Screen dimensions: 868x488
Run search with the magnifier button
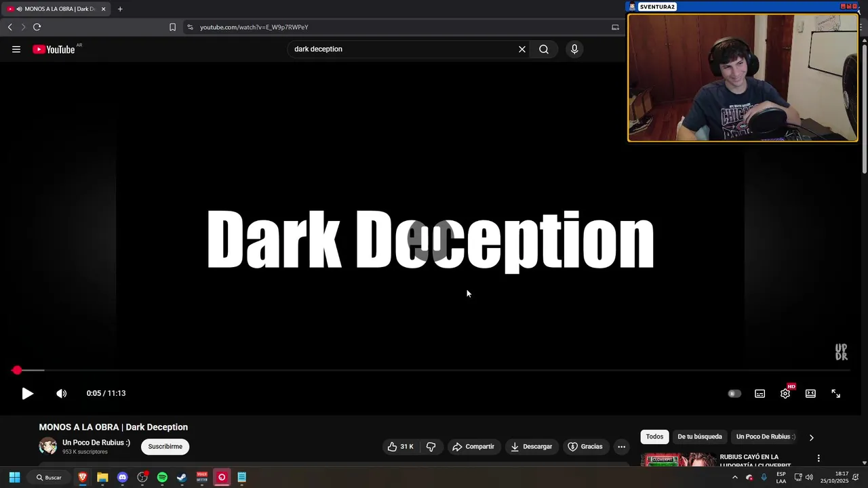tap(544, 49)
